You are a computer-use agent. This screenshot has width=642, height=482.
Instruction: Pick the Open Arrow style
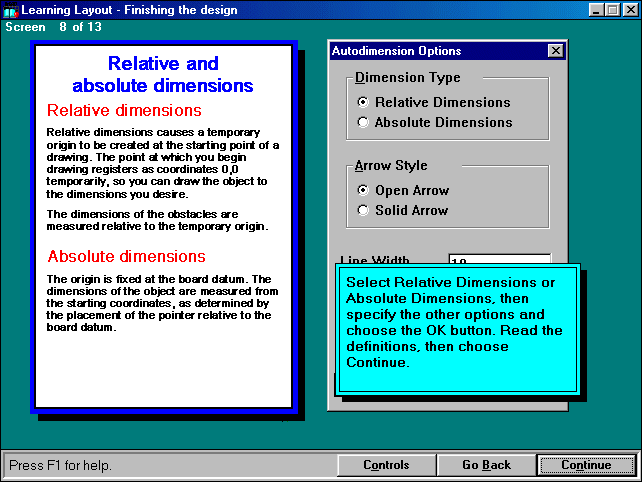tap(364, 190)
